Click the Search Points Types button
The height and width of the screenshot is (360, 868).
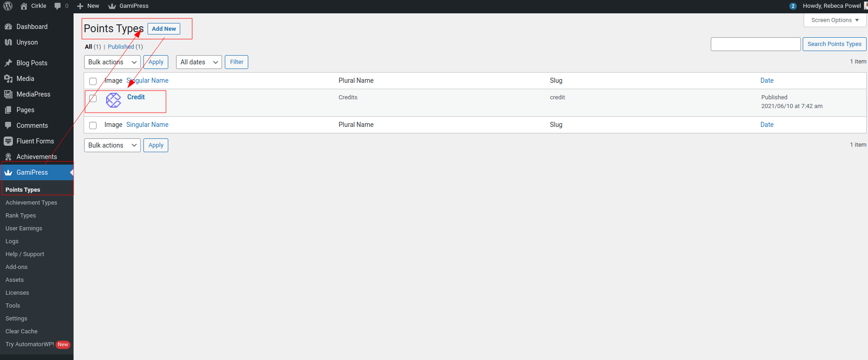click(834, 44)
